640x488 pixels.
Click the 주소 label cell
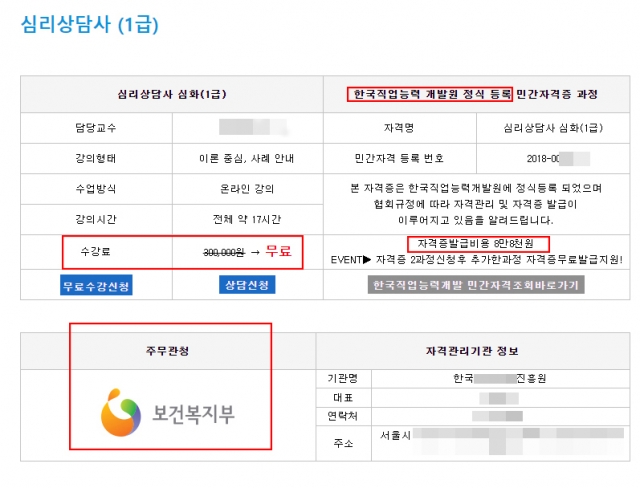click(344, 444)
